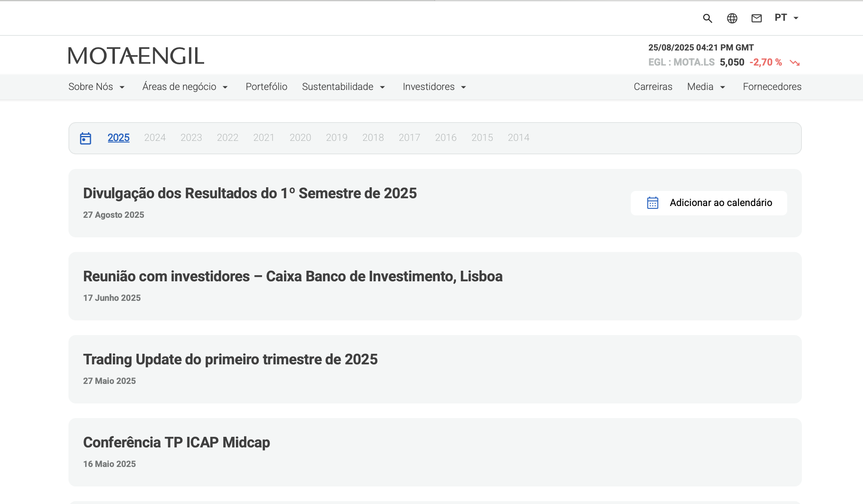
Task: Go to the Portefólio page
Action: pos(266,87)
